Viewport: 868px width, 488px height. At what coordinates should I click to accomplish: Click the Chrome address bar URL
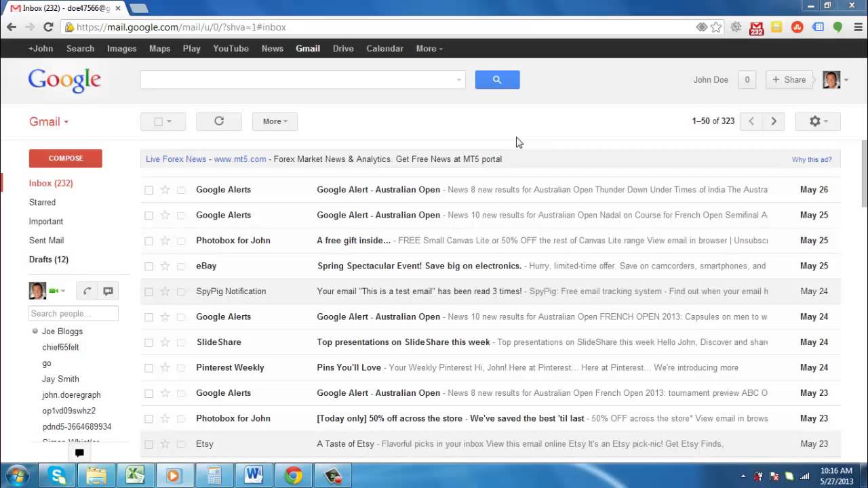coord(181,27)
